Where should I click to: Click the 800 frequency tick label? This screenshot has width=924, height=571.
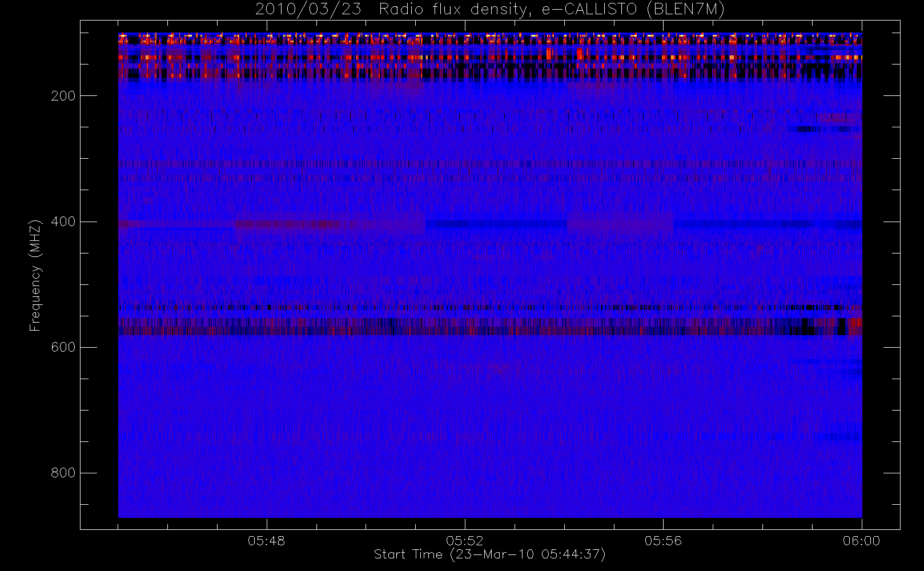tap(63, 473)
